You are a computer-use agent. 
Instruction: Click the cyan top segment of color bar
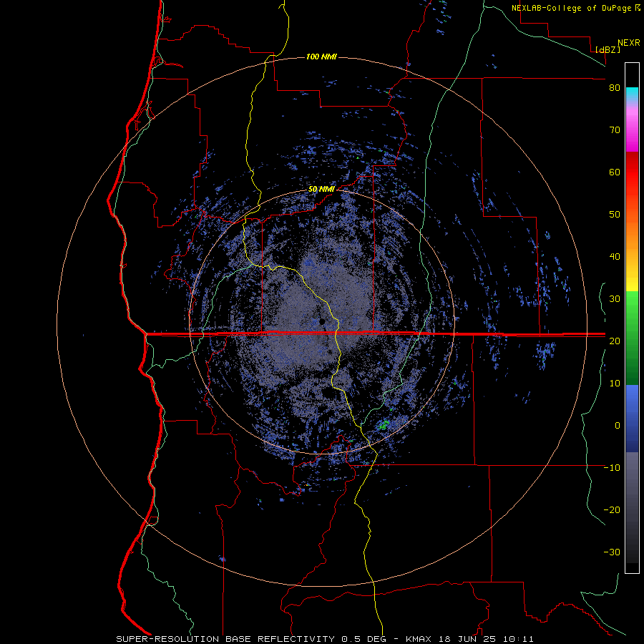coord(632,94)
